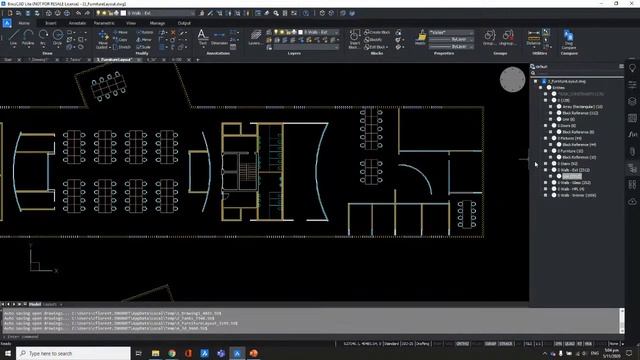Expand the 0 Walls - HPL node

[x=545, y=189]
